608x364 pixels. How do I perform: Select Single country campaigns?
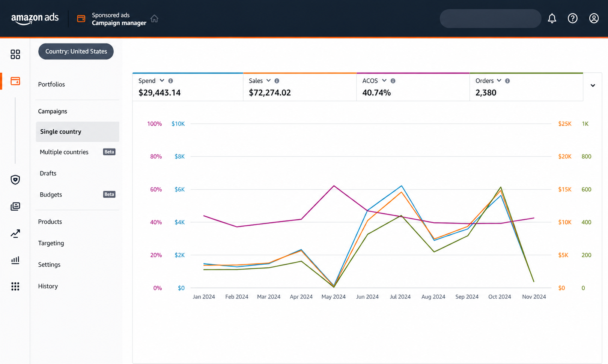pyautogui.click(x=77, y=132)
